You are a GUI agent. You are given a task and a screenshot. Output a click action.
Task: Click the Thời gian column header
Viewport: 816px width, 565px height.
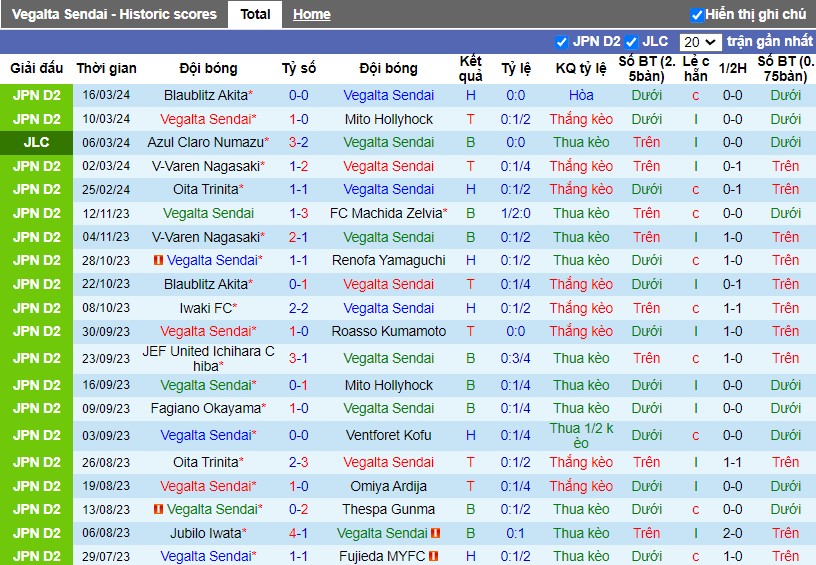point(106,68)
